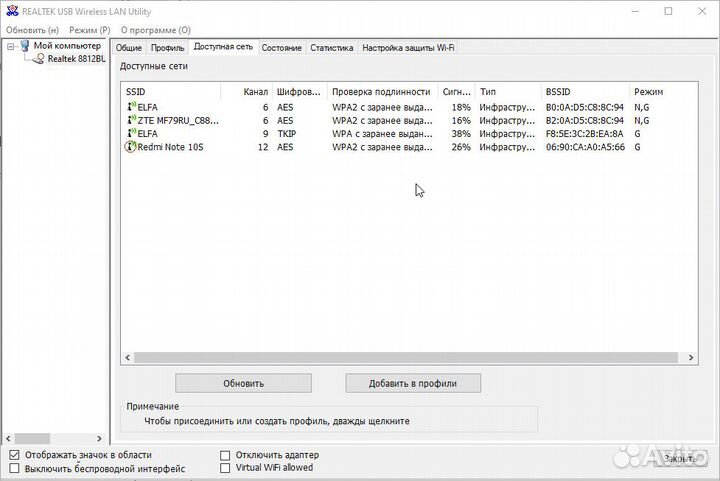
Task: Open the 'Состояние' tab
Action: point(281,48)
